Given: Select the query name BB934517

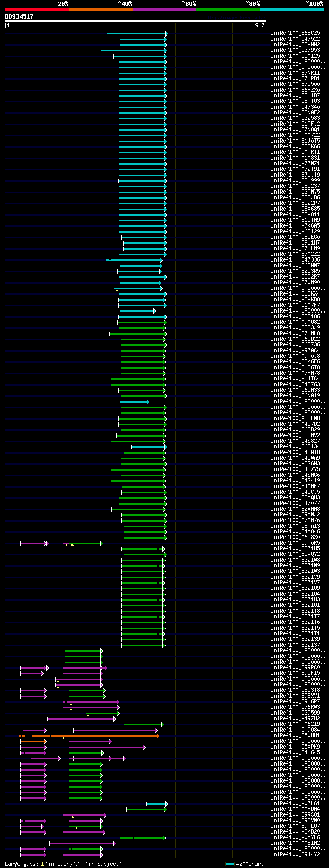Looking at the screenshot, I should click(x=19, y=16).
